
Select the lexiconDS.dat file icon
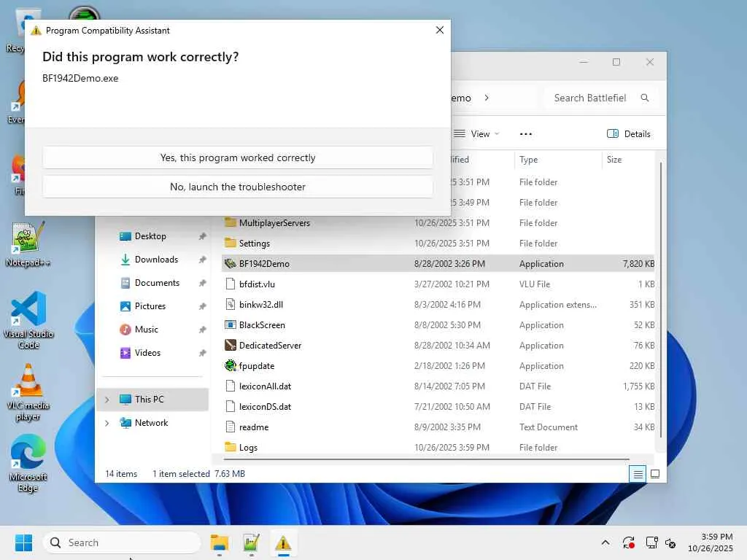[231, 407]
